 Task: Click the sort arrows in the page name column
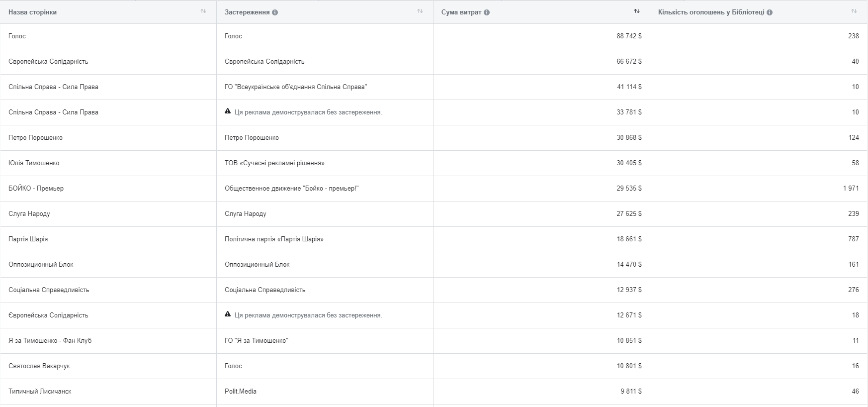tap(203, 11)
